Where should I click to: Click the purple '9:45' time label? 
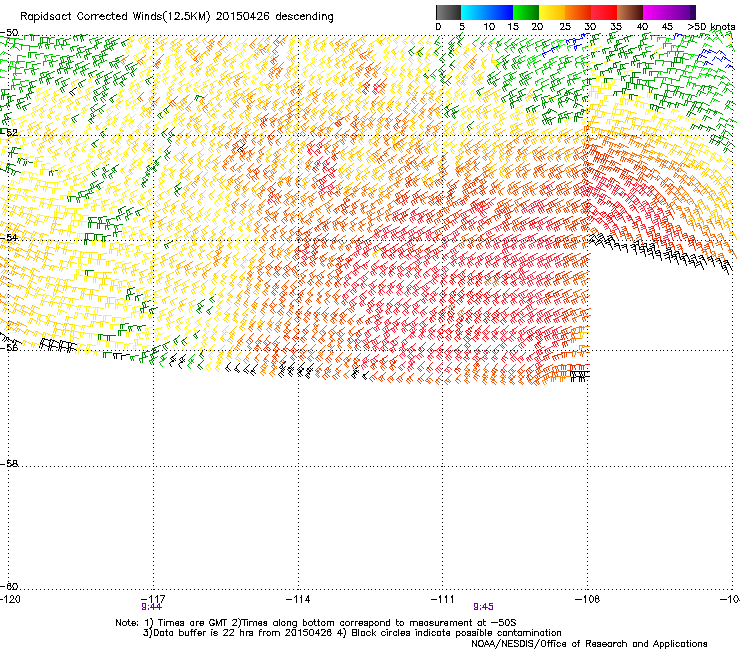(x=483, y=607)
